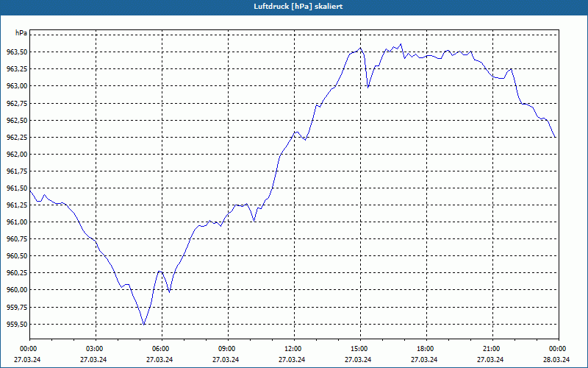
Task: Click the 960,25 y-axis value
Action: [x=17, y=272]
